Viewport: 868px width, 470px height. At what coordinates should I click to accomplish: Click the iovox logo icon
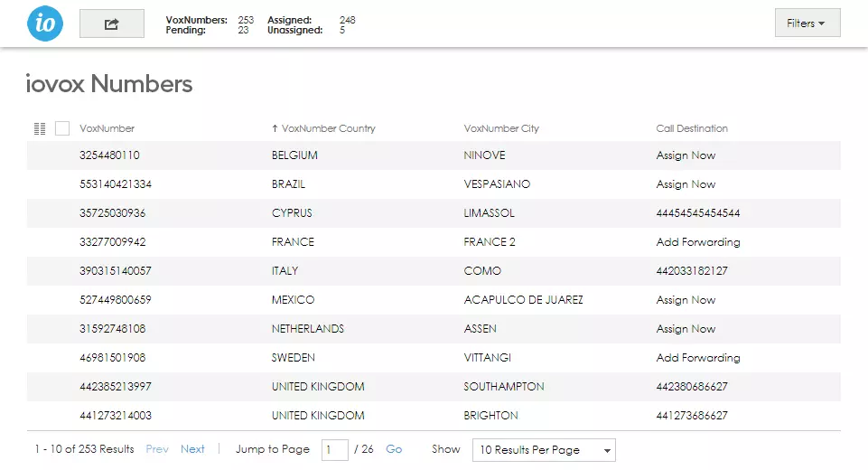coord(45,23)
